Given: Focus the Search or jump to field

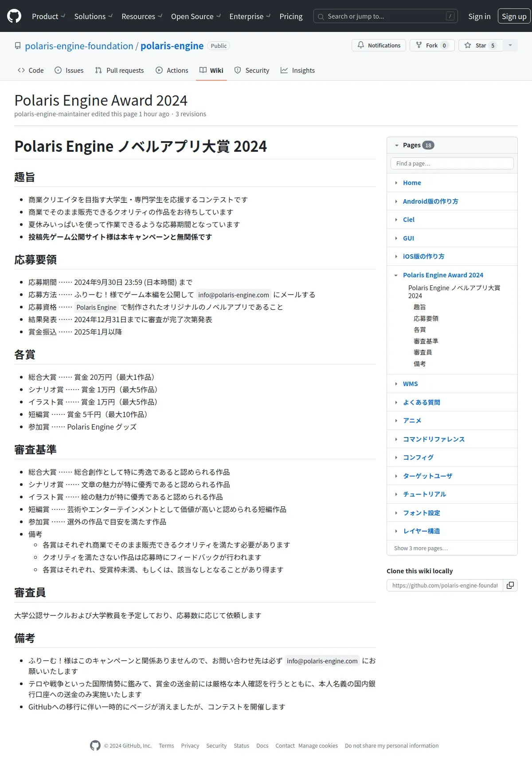Looking at the screenshot, I should (385, 16).
